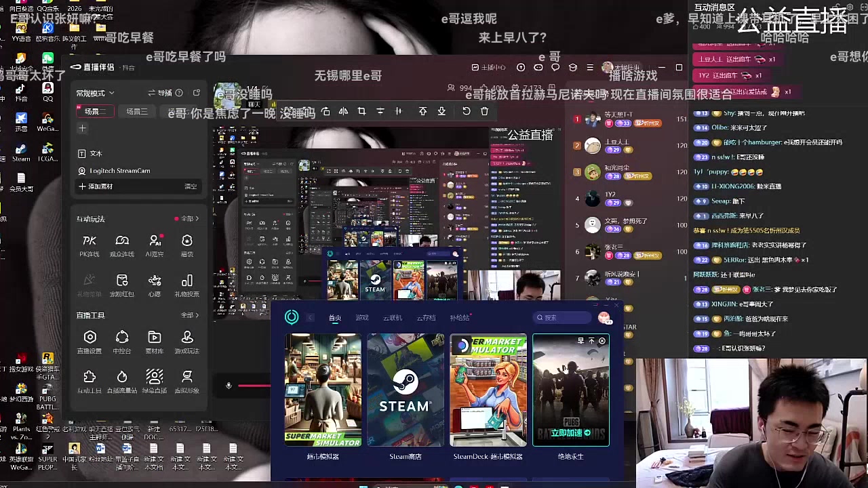Image resolution: width=868 pixels, height=488 pixels.
Task: Open 直播设置 live settings
Action: click(x=90, y=342)
